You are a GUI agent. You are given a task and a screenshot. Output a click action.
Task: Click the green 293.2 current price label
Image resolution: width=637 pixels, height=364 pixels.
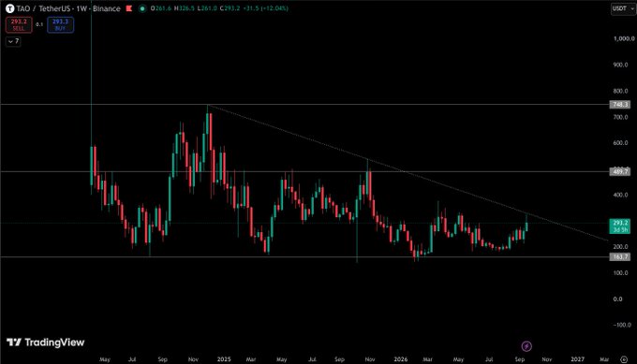point(620,226)
